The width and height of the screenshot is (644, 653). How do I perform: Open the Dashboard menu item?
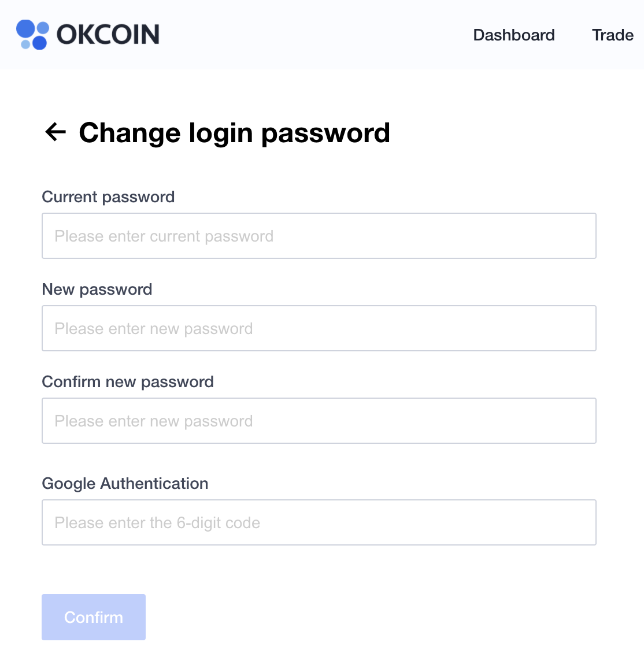click(x=513, y=35)
